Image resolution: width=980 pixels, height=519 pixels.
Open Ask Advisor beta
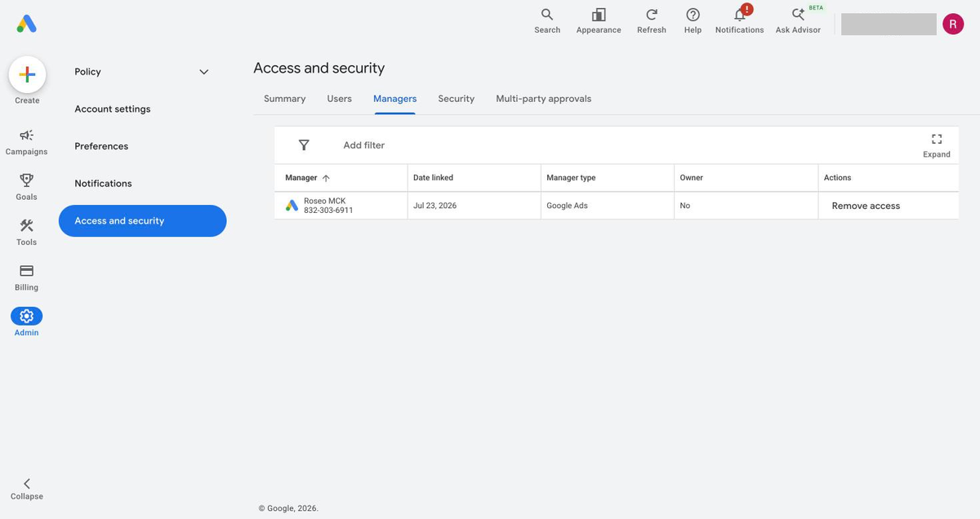point(798,21)
